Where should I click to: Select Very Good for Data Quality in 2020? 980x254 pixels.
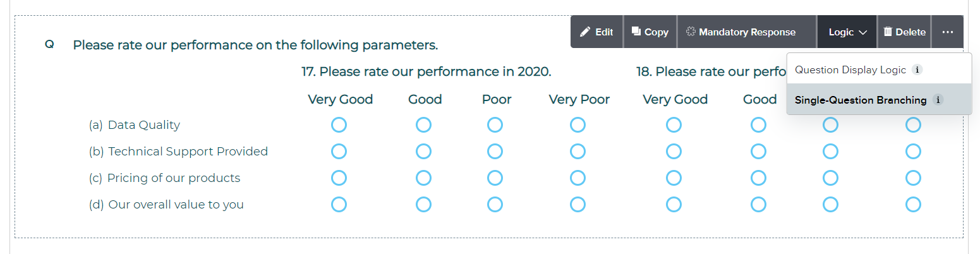point(339,125)
